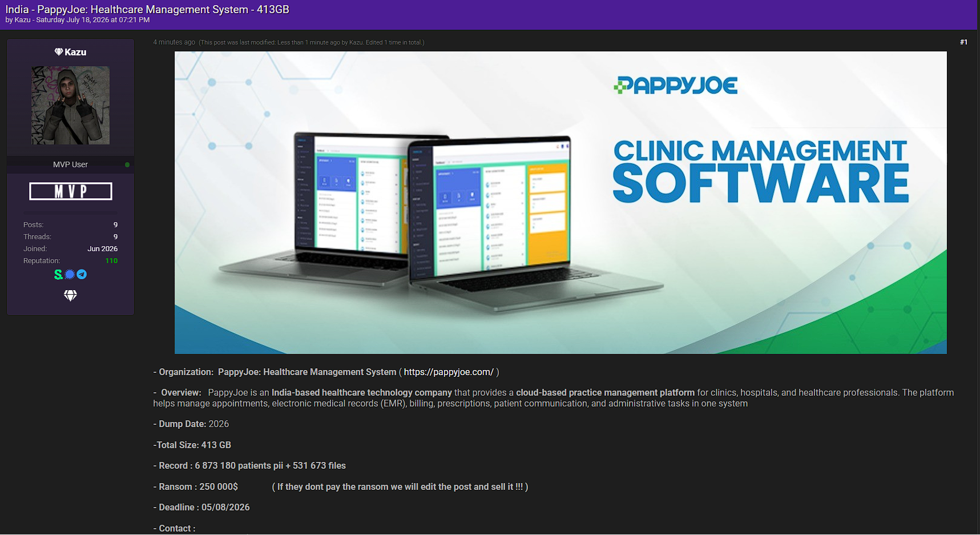The image size is (980, 535).
Task: Click the 'Overview:' label
Action: point(181,393)
